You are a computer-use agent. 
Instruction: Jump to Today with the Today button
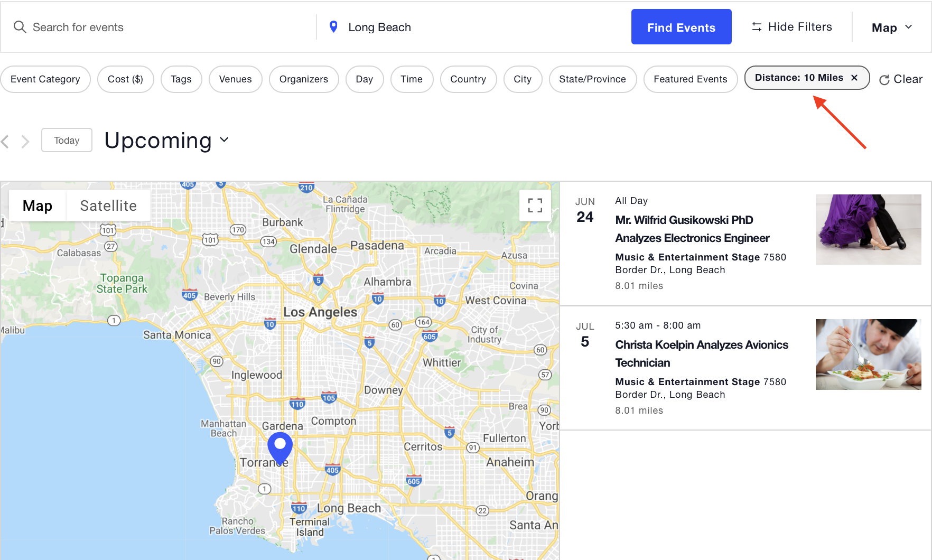point(67,140)
